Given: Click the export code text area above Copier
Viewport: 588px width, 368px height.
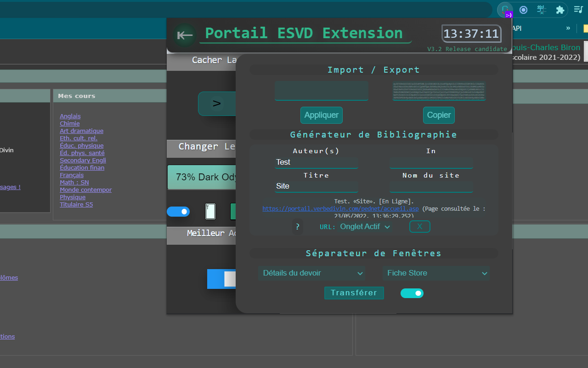Looking at the screenshot, I should click(439, 91).
